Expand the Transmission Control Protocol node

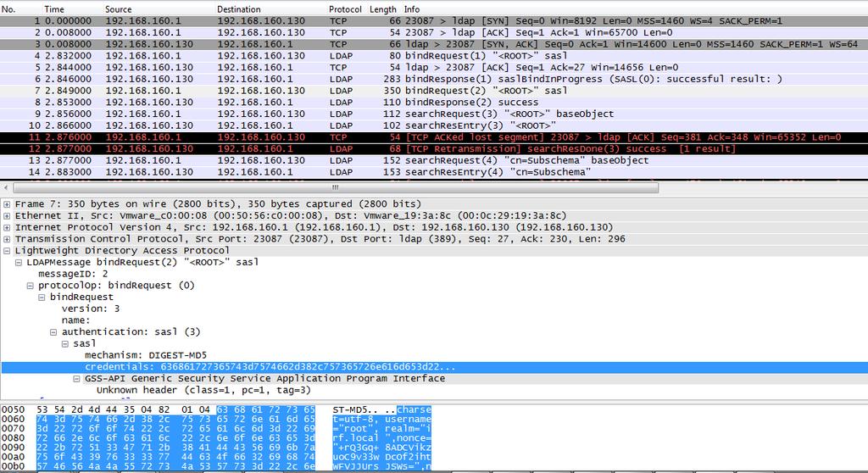(x=7, y=239)
